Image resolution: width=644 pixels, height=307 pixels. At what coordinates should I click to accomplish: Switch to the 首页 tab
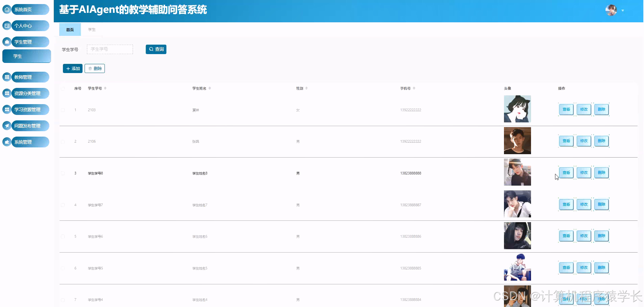point(69,29)
